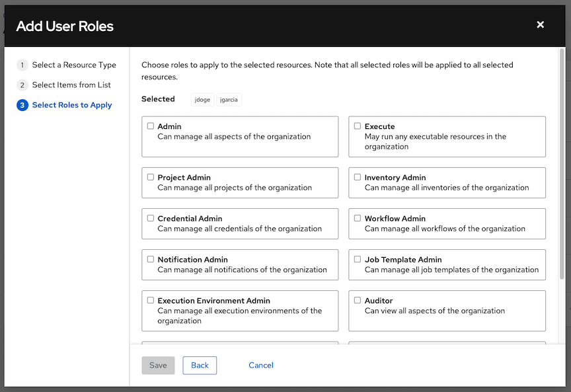Save the selected user roles
The width and height of the screenshot is (571, 392).
(x=158, y=365)
